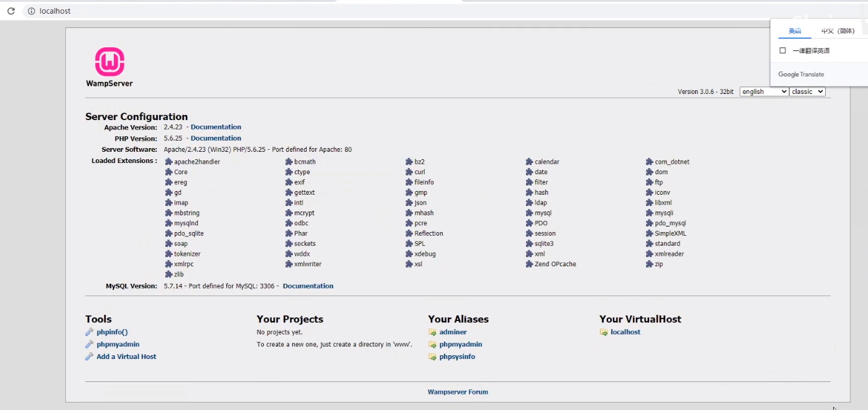
Task: Open localhost VirtualHost link
Action: click(626, 332)
